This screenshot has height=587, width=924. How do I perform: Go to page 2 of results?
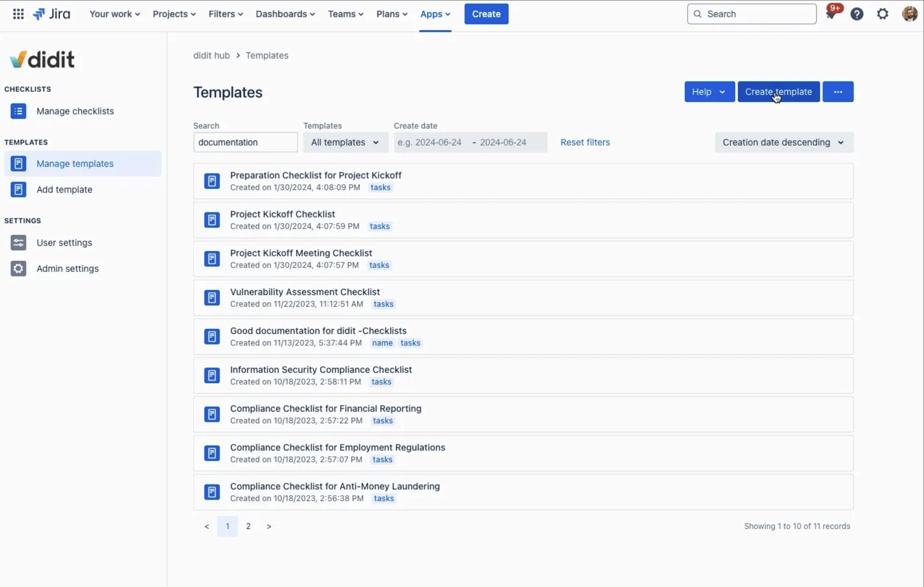tap(248, 526)
